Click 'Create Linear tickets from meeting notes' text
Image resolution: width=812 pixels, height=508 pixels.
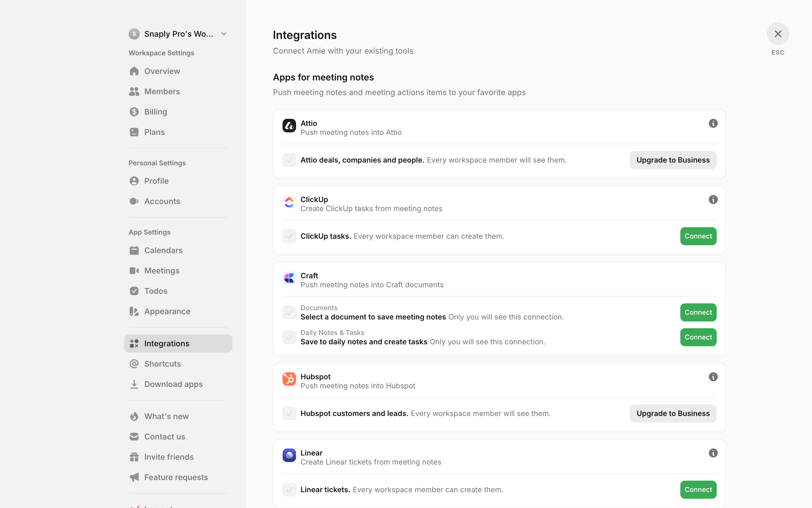(x=371, y=462)
